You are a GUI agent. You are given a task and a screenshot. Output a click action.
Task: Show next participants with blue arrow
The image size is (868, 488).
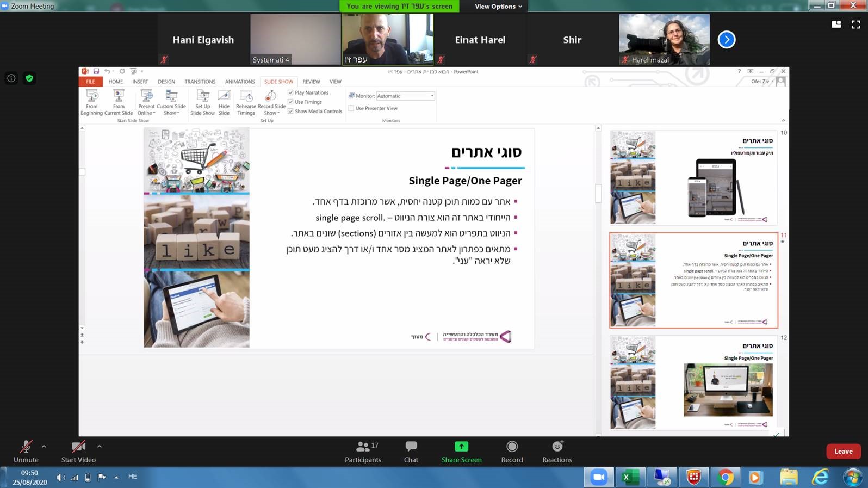726,40
